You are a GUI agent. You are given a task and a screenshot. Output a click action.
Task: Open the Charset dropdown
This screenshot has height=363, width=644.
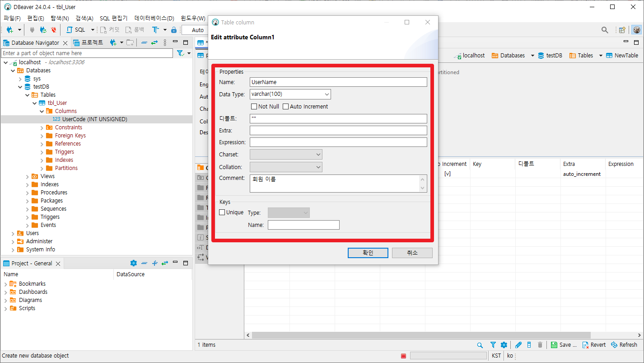286,155
